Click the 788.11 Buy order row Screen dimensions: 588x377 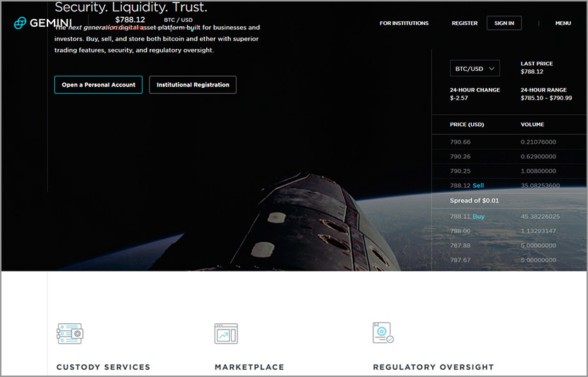[509, 216]
